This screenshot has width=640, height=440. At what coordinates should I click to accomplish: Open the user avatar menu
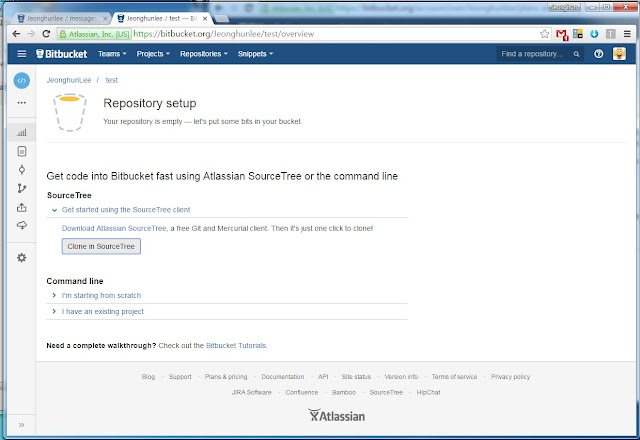pos(619,54)
